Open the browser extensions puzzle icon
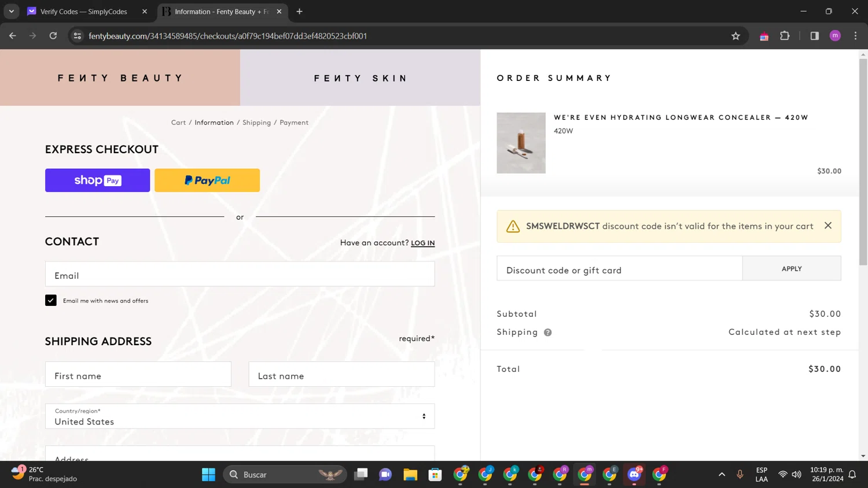Viewport: 868px width, 488px height. 785,36
